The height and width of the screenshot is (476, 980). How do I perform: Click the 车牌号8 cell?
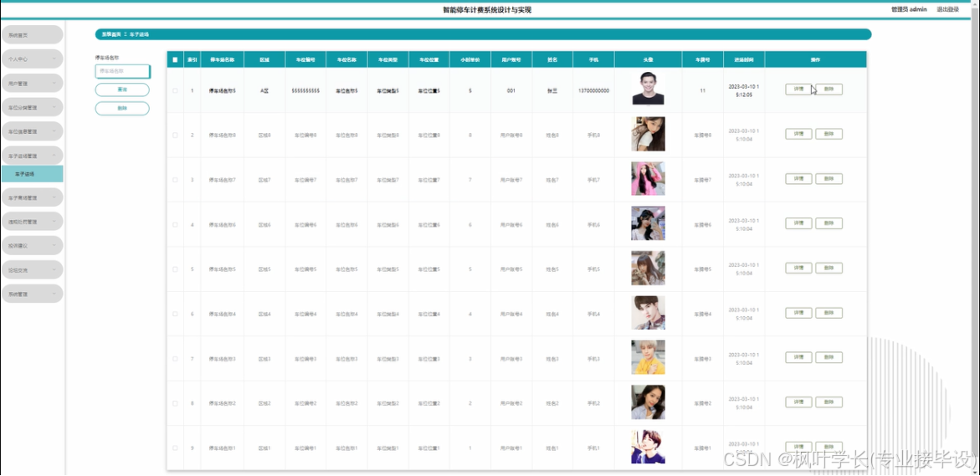pos(702,135)
